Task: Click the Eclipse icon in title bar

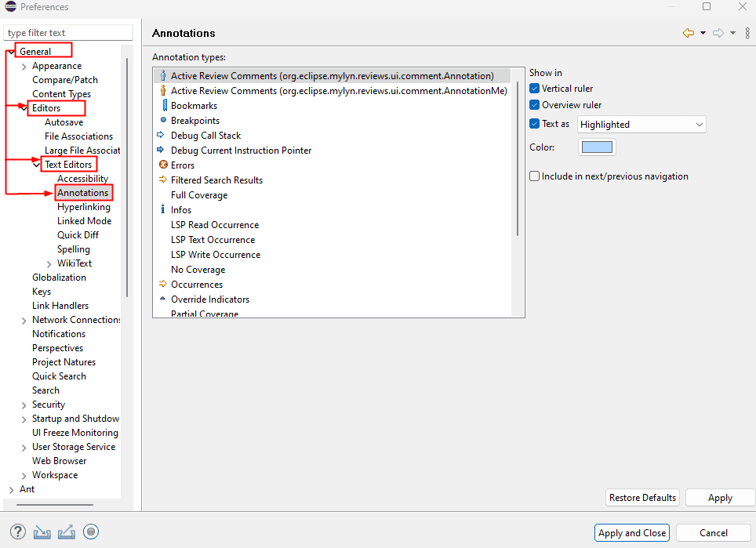Action: (11, 6)
